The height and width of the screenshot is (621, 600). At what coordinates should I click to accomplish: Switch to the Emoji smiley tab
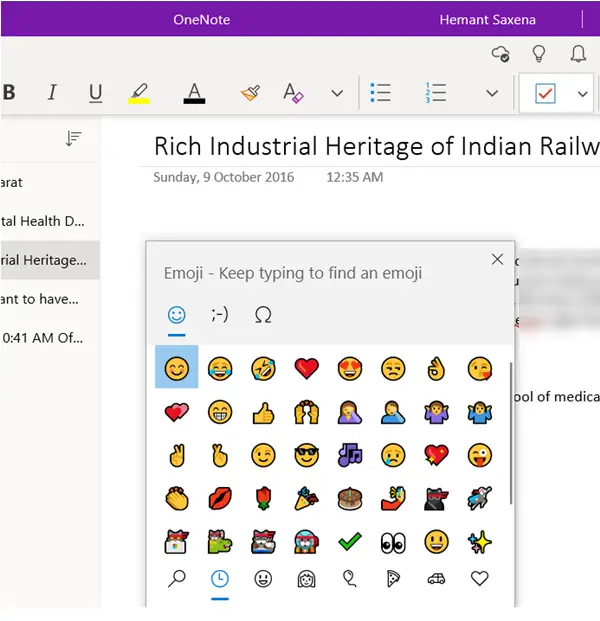[x=176, y=316]
